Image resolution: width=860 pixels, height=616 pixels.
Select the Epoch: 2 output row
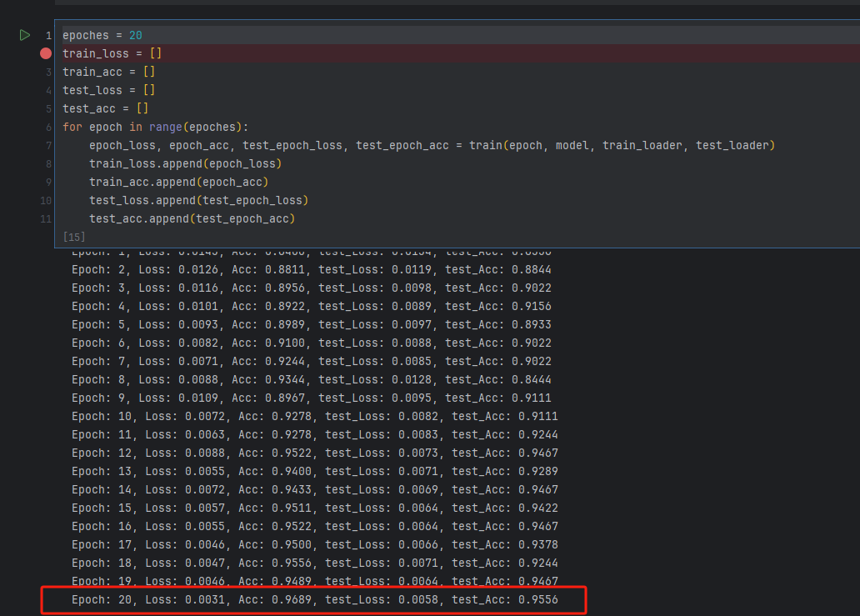click(312, 270)
